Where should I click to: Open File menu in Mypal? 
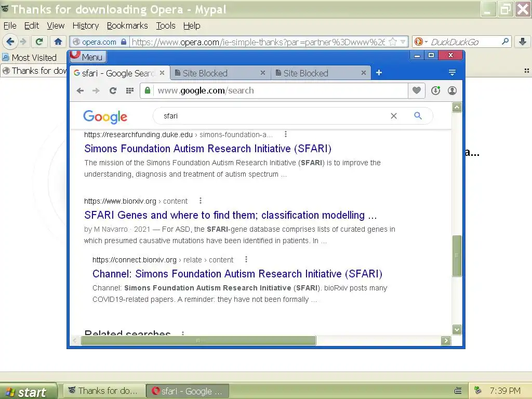10,26
